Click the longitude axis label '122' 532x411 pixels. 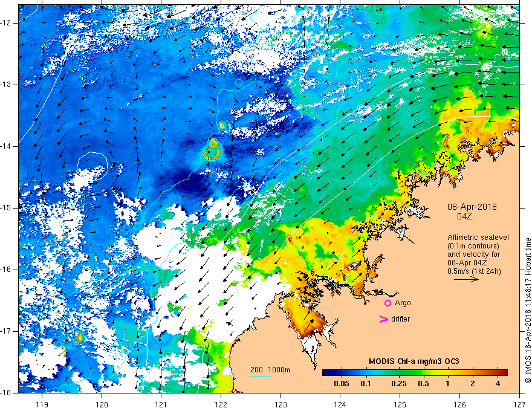221,404
